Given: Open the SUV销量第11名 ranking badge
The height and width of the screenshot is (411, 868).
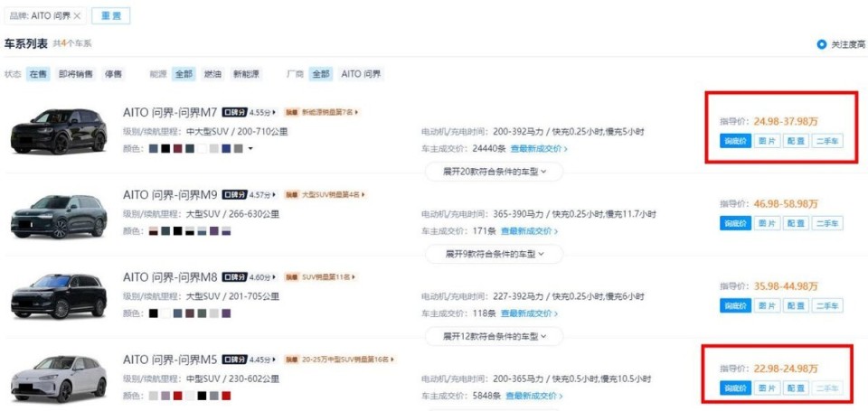Looking at the screenshot, I should [x=320, y=276].
